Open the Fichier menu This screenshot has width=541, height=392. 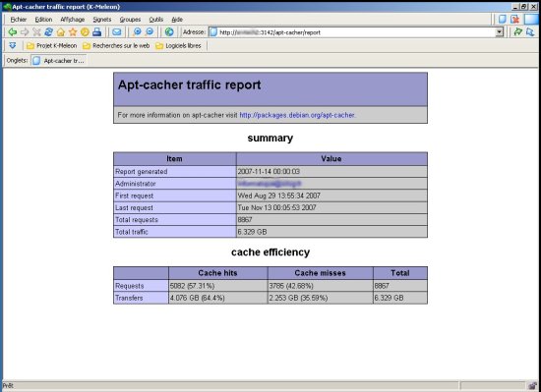point(19,20)
